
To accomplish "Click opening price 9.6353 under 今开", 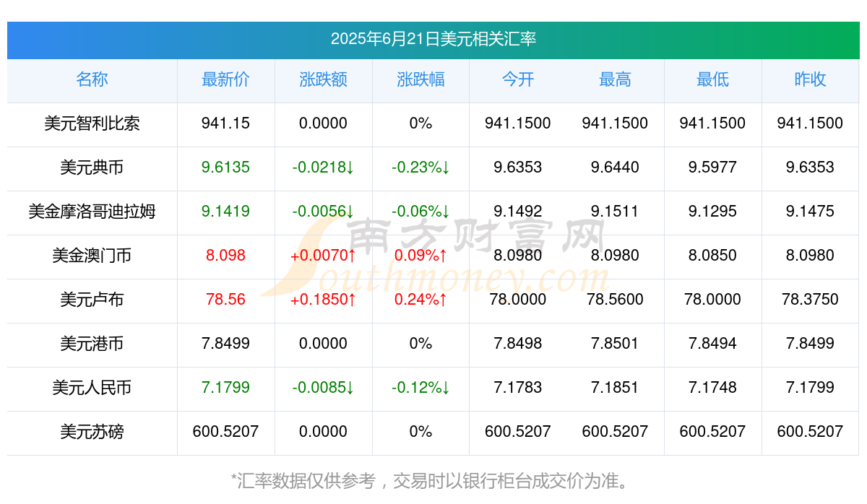I will click(x=518, y=168).
